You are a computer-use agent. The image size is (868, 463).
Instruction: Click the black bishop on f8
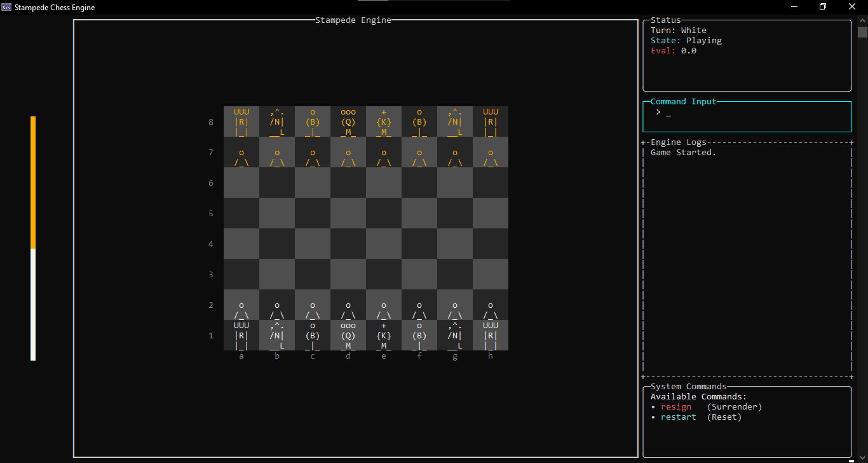[419, 121]
